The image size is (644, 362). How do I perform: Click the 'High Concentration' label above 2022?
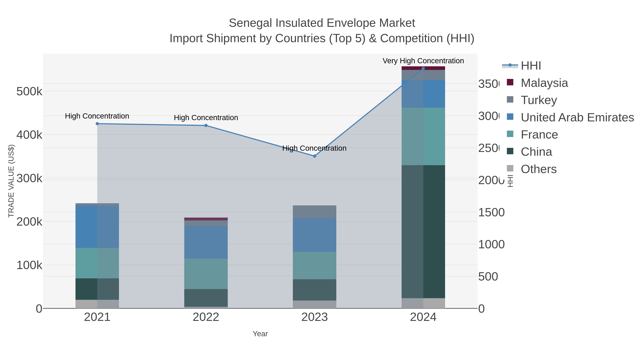coord(206,118)
